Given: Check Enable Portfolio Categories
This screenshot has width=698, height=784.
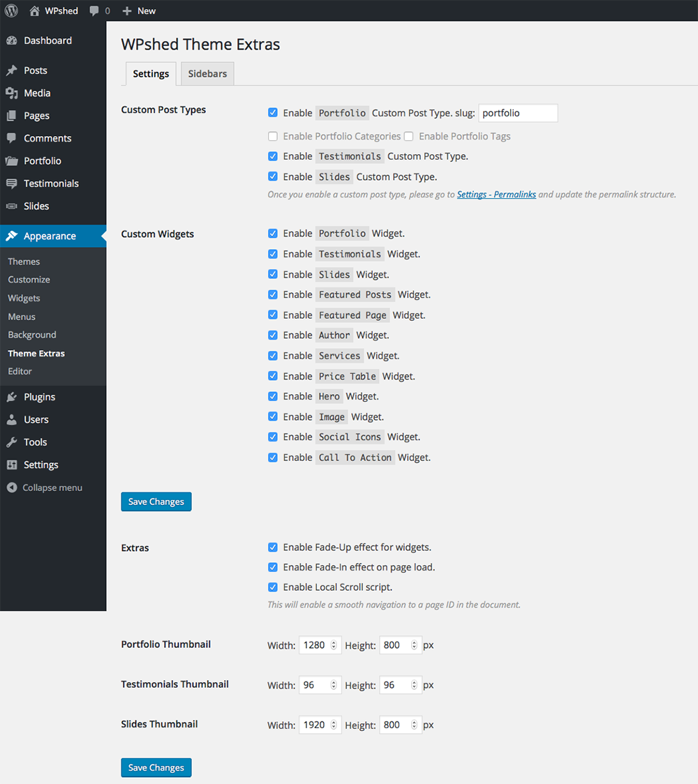Looking at the screenshot, I should (273, 136).
